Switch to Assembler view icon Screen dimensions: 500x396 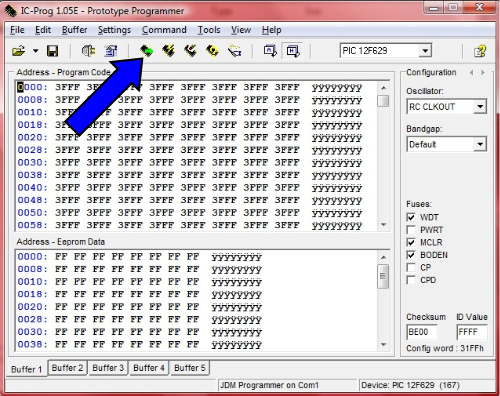pyautogui.click(x=270, y=51)
